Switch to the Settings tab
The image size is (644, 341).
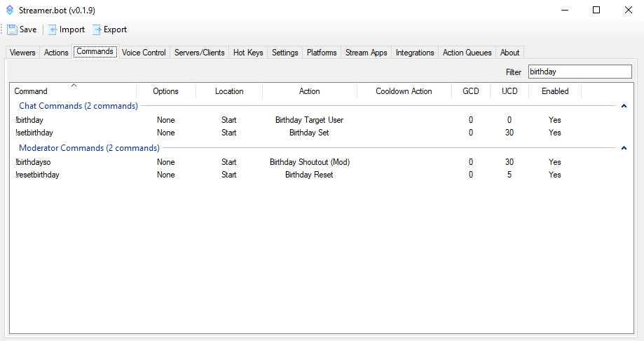[x=285, y=53]
